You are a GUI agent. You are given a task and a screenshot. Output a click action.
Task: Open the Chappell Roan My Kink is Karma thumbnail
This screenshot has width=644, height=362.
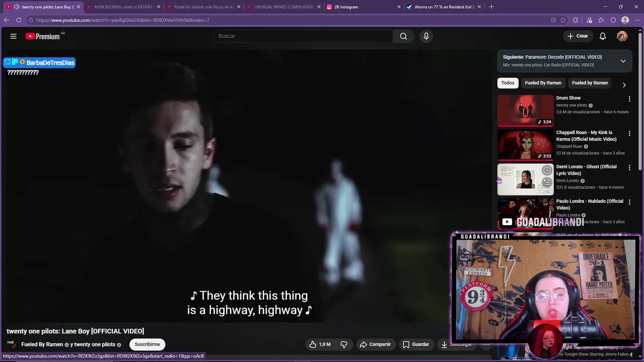click(525, 145)
